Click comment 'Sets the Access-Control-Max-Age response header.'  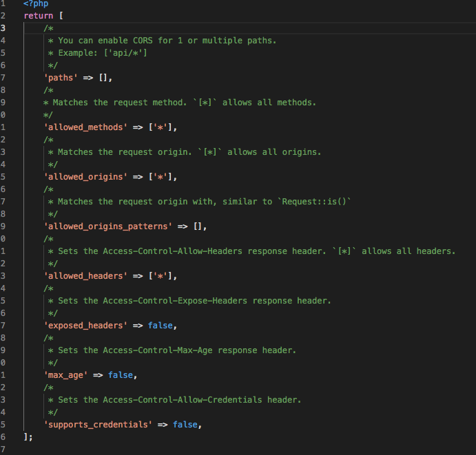177,350
